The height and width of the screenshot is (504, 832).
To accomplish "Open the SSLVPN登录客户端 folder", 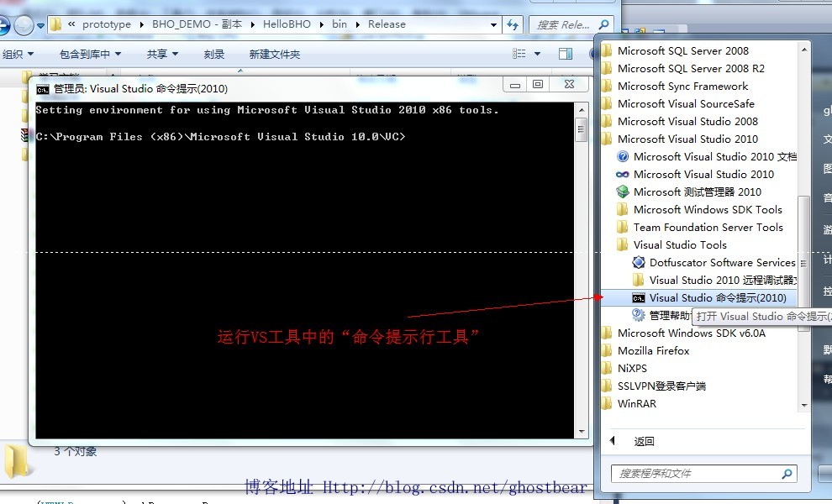I will tap(654, 386).
